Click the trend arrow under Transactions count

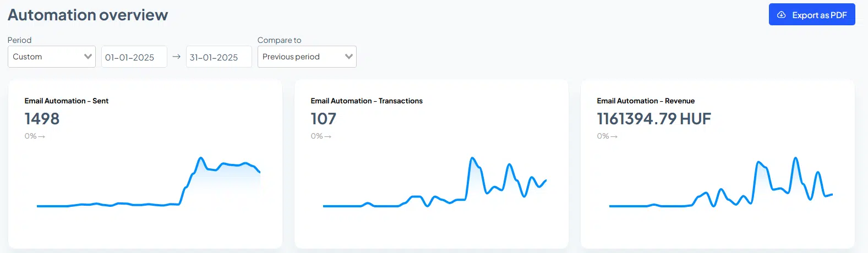coord(328,136)
